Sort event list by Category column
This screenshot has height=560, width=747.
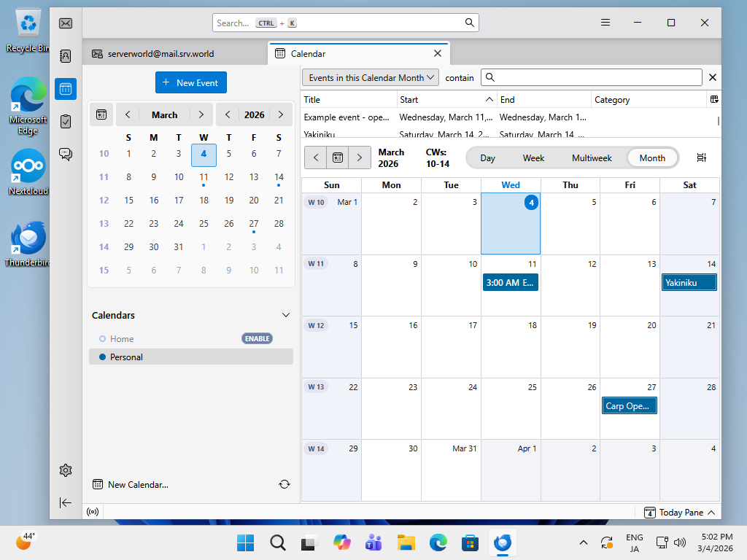point(649,99)
